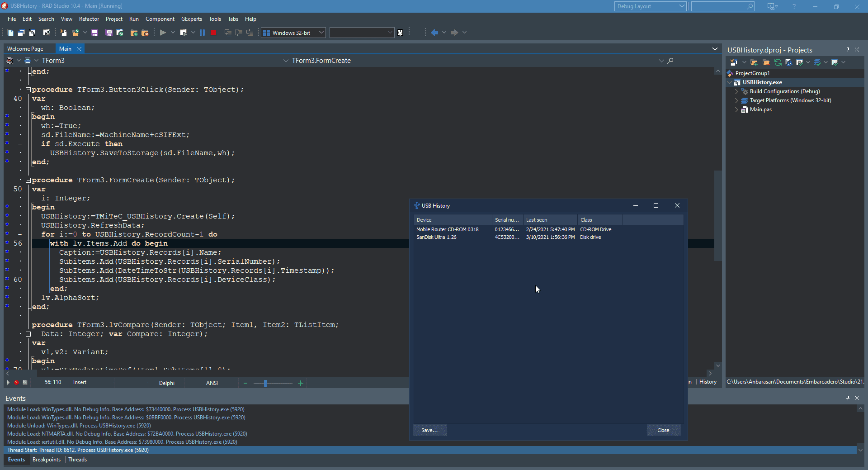Switch to the Breakpoints tab
Viewport: 868px width, 470px height.
47,460
